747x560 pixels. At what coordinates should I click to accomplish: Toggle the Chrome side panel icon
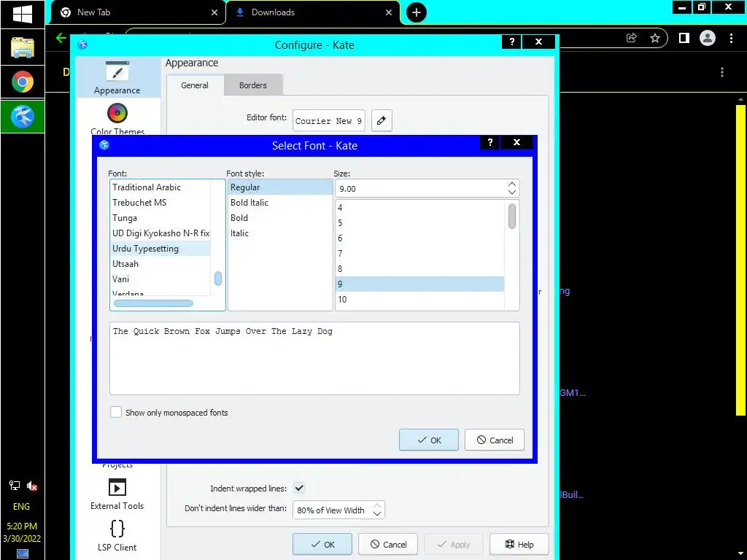click(x=684, y=38)
